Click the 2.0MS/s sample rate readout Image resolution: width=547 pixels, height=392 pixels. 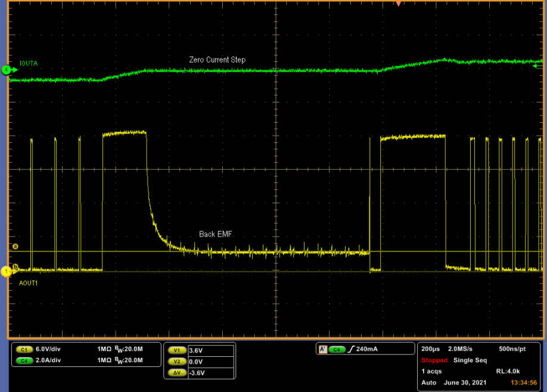[460, 349]
